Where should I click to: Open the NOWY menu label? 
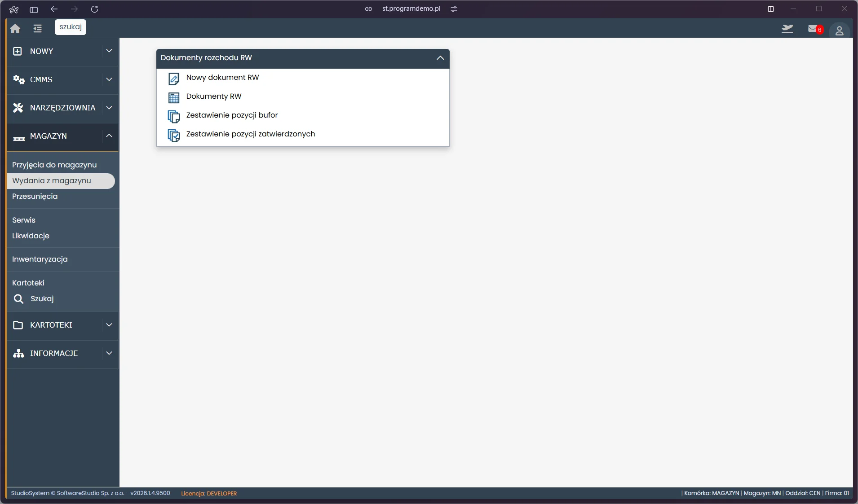pos(42,51)
